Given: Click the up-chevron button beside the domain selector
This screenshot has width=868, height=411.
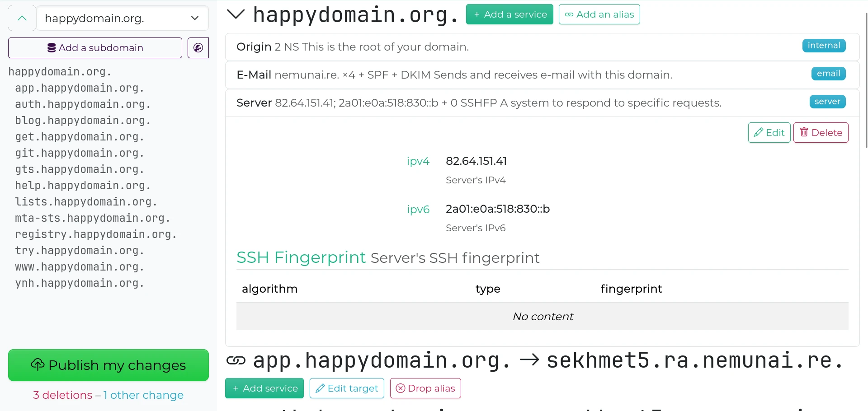Looking at the screenshot, I should point(22,19).
